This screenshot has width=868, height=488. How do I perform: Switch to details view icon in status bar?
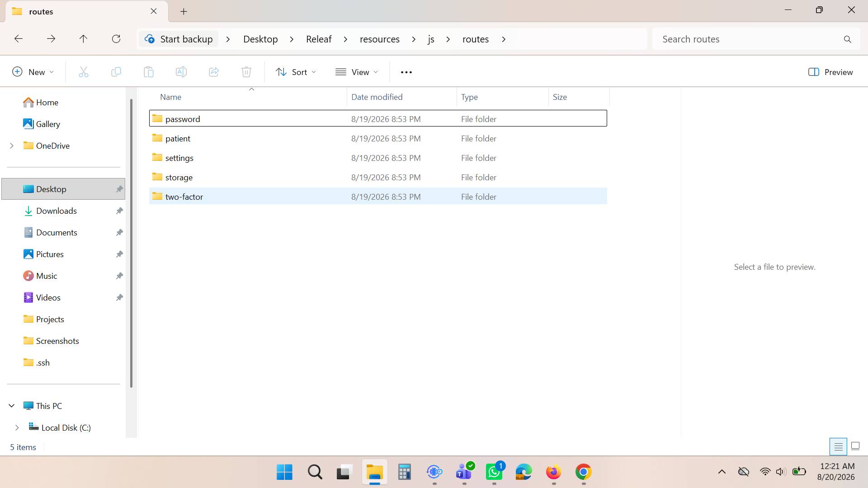tap(838, 447)
